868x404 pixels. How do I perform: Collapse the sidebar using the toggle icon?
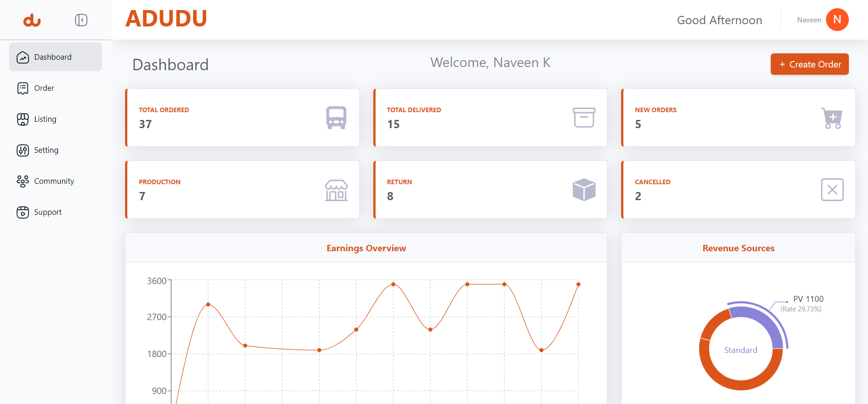[81, 20]
